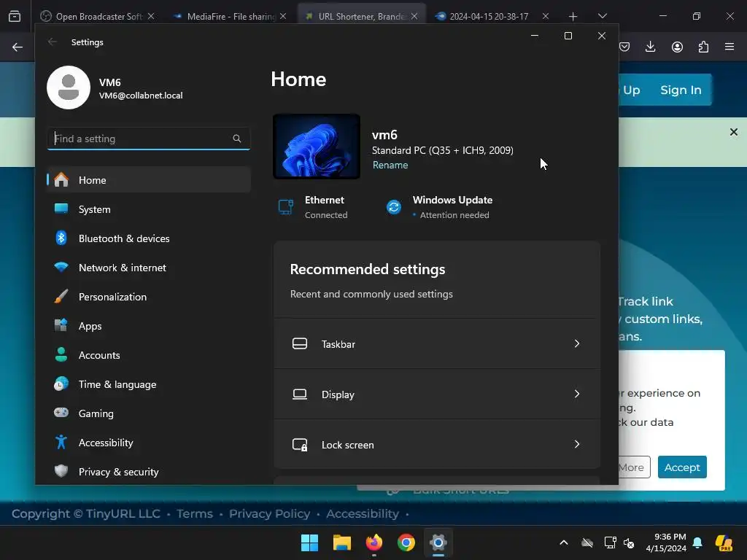Click the Settings gear taskbar icon
This screenshot has height=560, width=747.
[438, 542]
